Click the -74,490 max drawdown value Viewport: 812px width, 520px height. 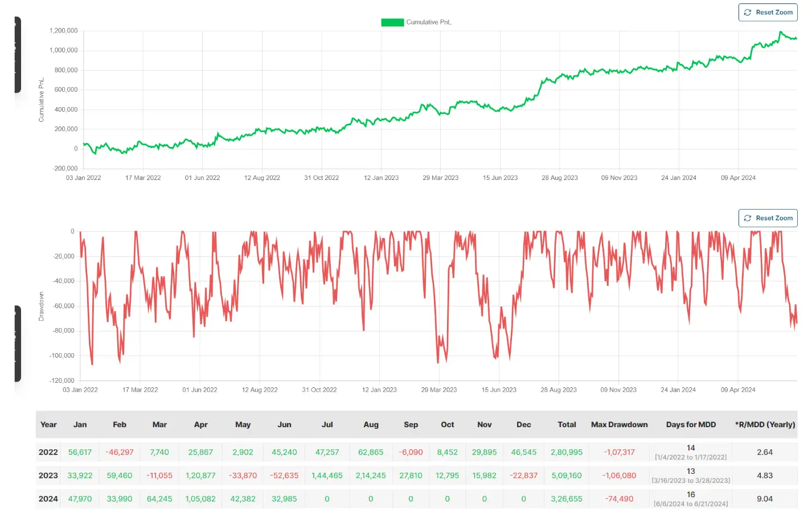click(619, 499)
